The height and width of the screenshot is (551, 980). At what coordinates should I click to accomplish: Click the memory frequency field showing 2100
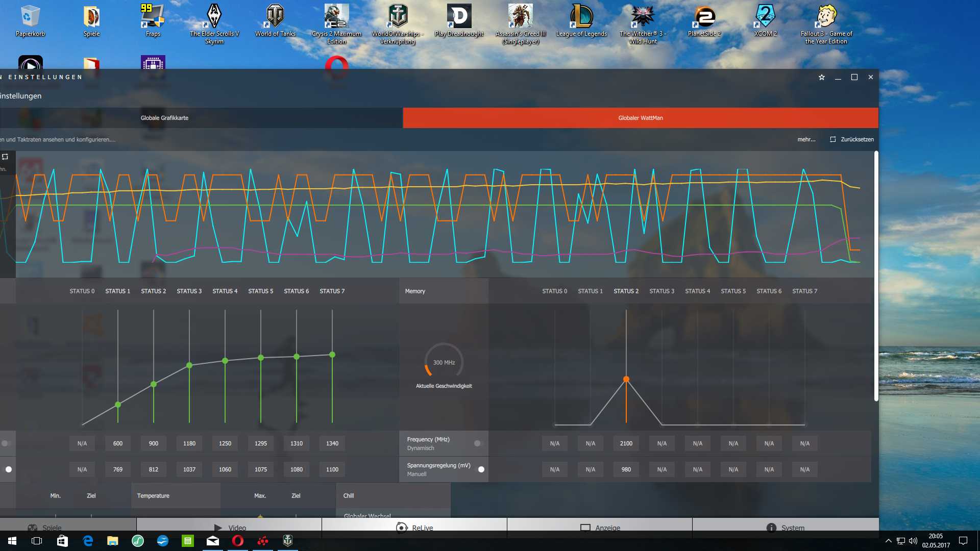point(626,443)
